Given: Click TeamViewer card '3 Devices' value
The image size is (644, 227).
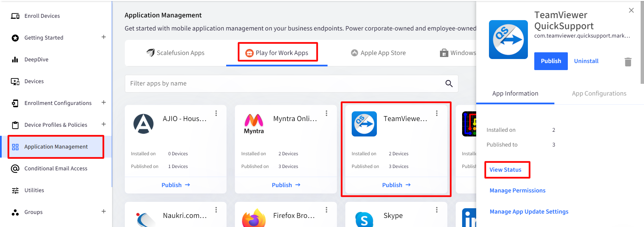Looking at the screenshot, I should click(398, 167).
